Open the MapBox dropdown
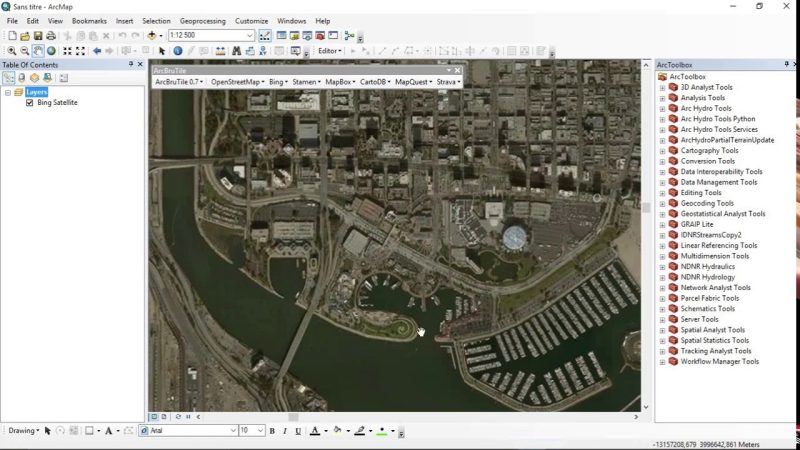800x450 pixels. coord(340,82)
